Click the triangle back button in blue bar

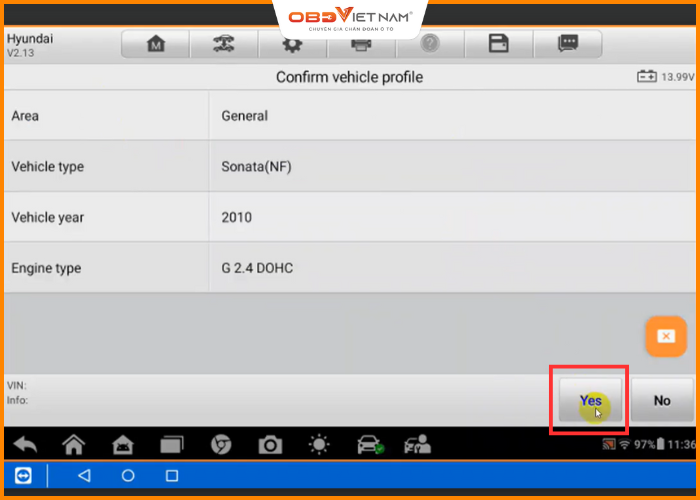coord(84,475)
